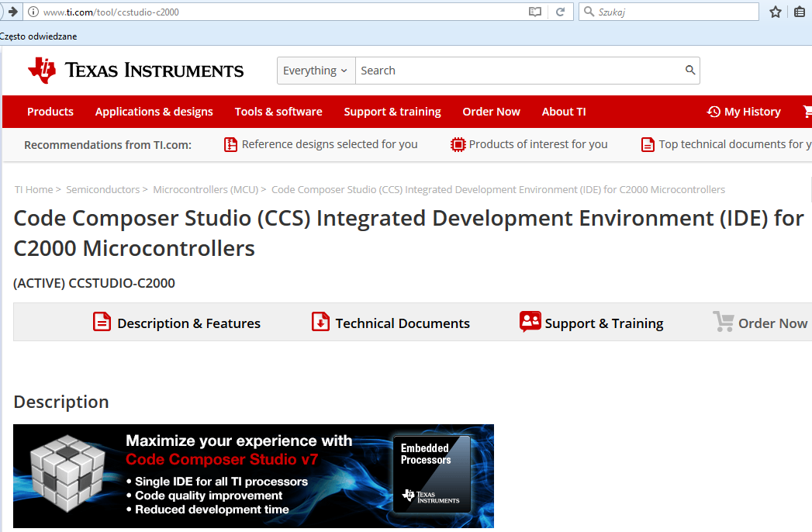The height and width of the screenshot is (532, 812).
Task: Open Często odwiedzane bookmarks folder
Action: [38, 36]
